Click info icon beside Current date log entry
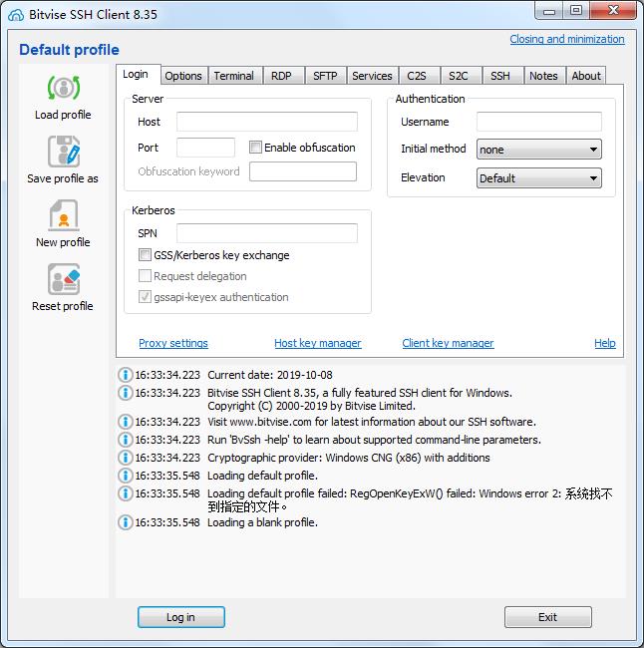The height and width of the screenshot is (648, 644). 125,375
